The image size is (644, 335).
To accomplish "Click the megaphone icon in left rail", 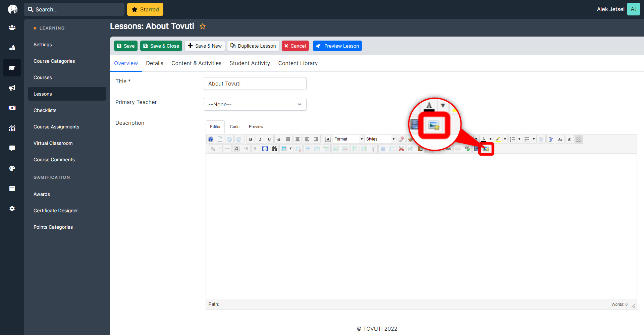I will [12, 88].
